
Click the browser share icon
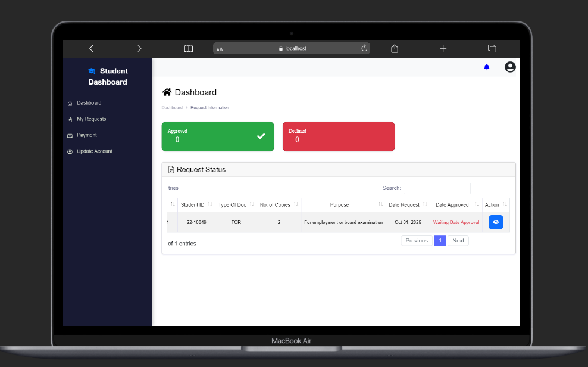(x=395, y=49)
